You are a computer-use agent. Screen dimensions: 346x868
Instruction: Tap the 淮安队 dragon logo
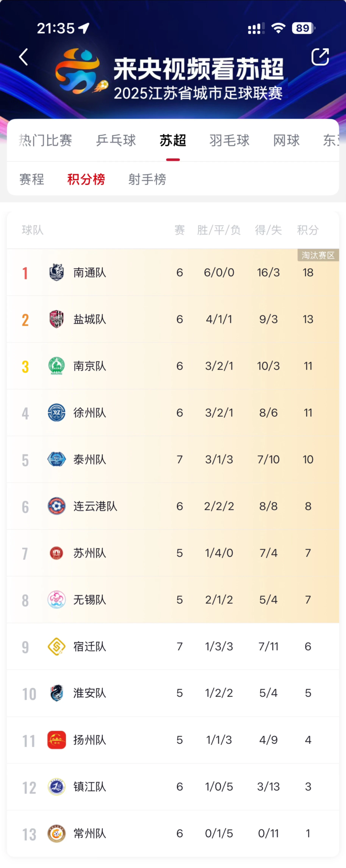pos(57,693)
